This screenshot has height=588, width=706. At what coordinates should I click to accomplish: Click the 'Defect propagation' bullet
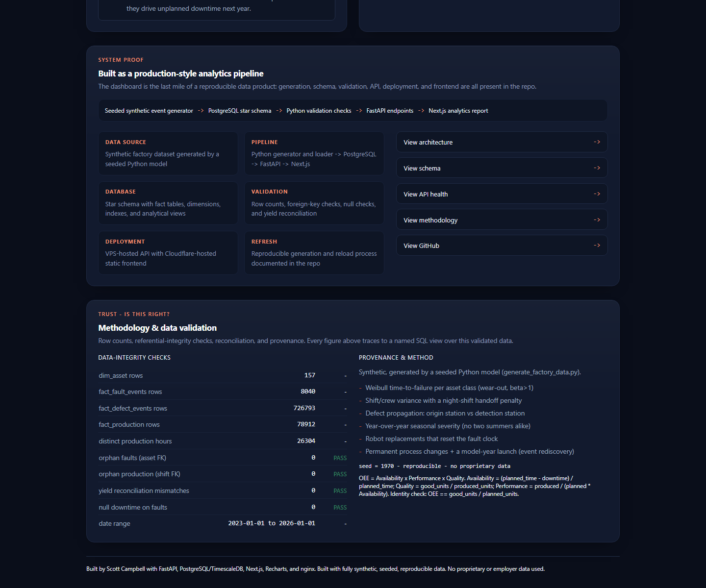(x=445, y=413)
